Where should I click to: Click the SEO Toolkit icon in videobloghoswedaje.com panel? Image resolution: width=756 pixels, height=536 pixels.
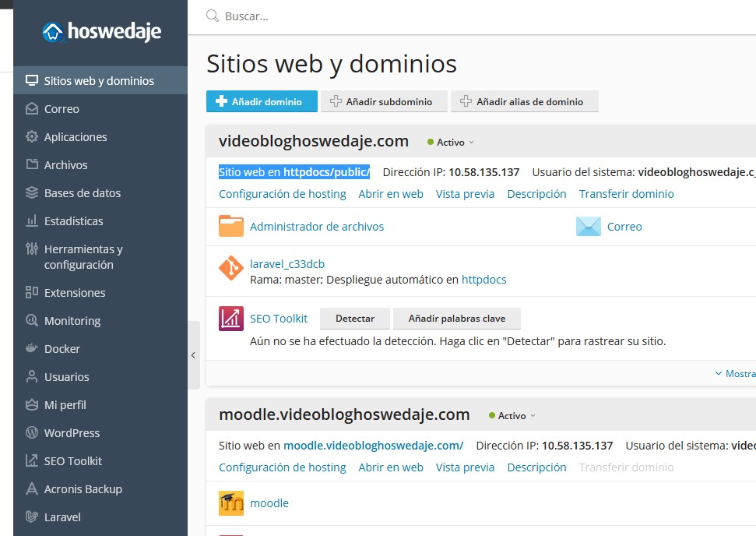point(231,319)
